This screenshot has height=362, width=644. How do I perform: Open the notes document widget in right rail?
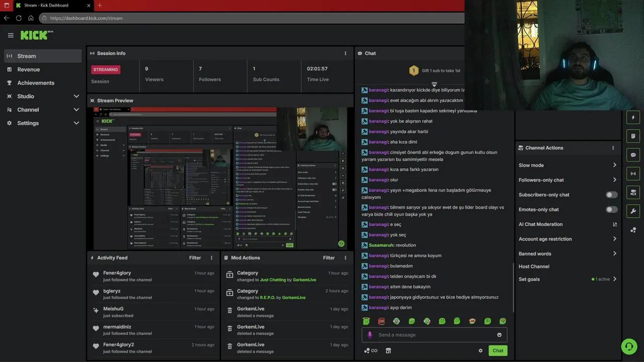(633, 136)
